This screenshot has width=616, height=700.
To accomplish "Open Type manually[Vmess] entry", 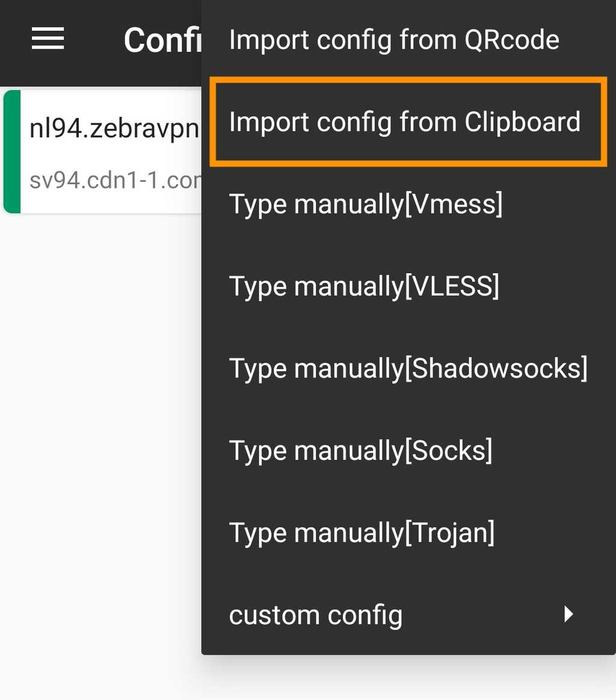I will coord(365,203).
